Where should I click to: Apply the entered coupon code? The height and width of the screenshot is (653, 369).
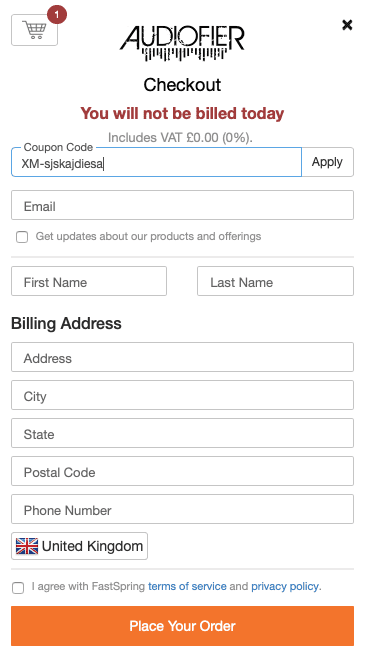pos(327,162)
